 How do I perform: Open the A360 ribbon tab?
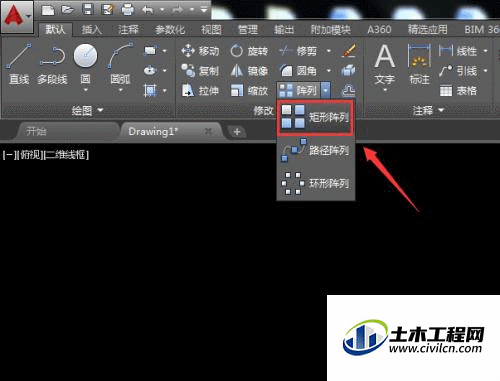[x=379, y=30]
